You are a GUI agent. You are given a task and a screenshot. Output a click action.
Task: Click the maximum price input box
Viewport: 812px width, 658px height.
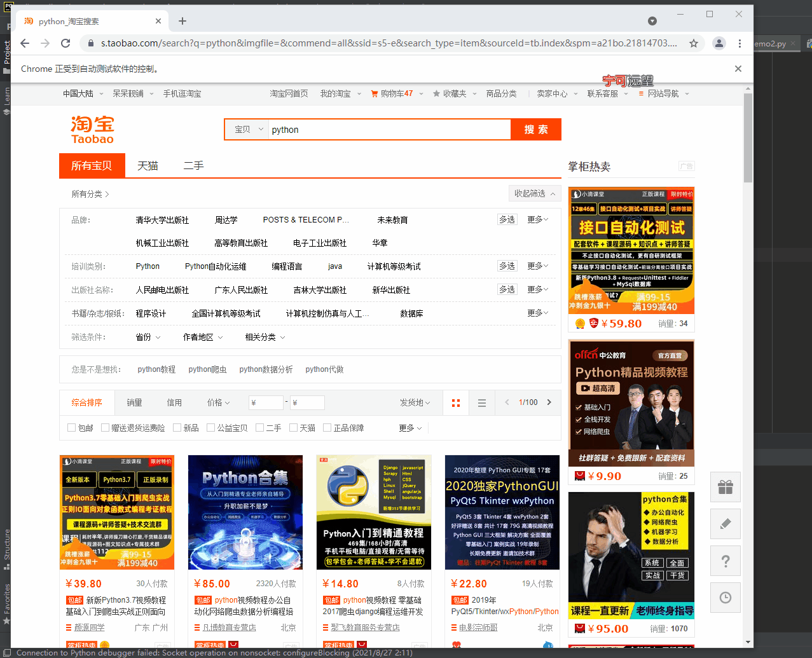point(307,402)
